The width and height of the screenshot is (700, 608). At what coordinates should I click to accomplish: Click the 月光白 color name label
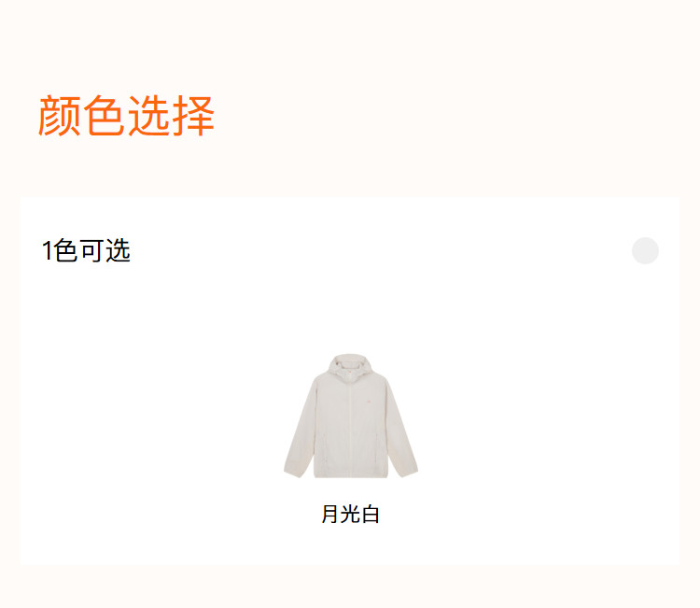[350, 514]
